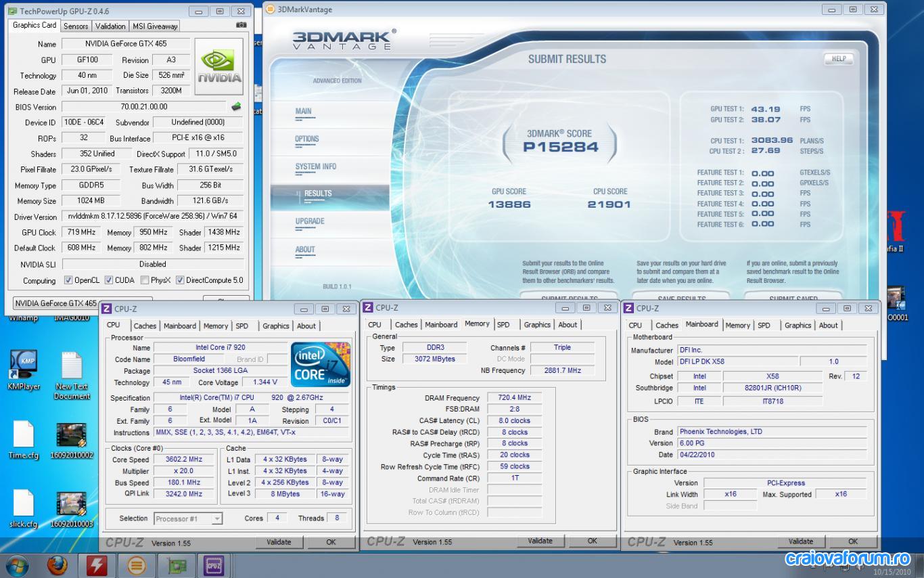Open SYSTEM INFO in 3DMark Vantage
The width and height of the screenshot is (924, 578).
click(x=316, y=167)
